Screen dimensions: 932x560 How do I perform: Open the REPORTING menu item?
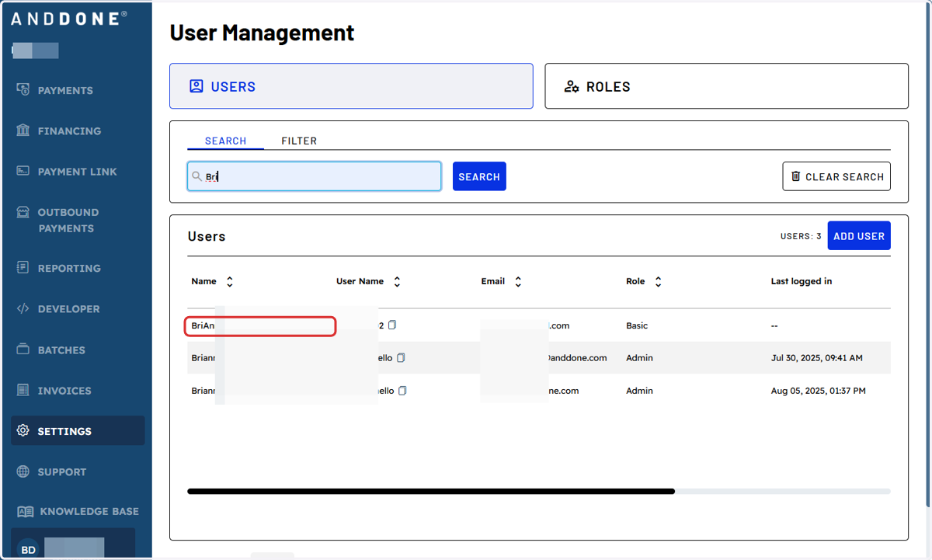click(x=69, y=268)
